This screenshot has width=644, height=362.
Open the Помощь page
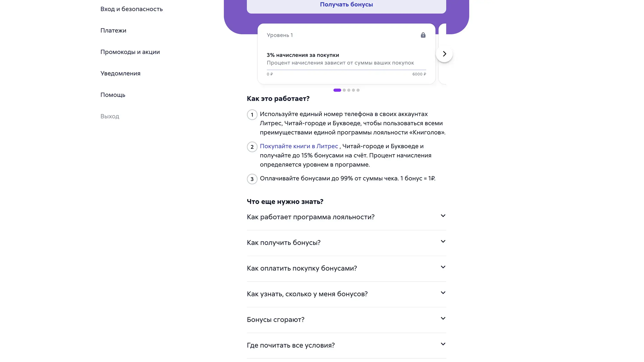(x=113, y=95)
